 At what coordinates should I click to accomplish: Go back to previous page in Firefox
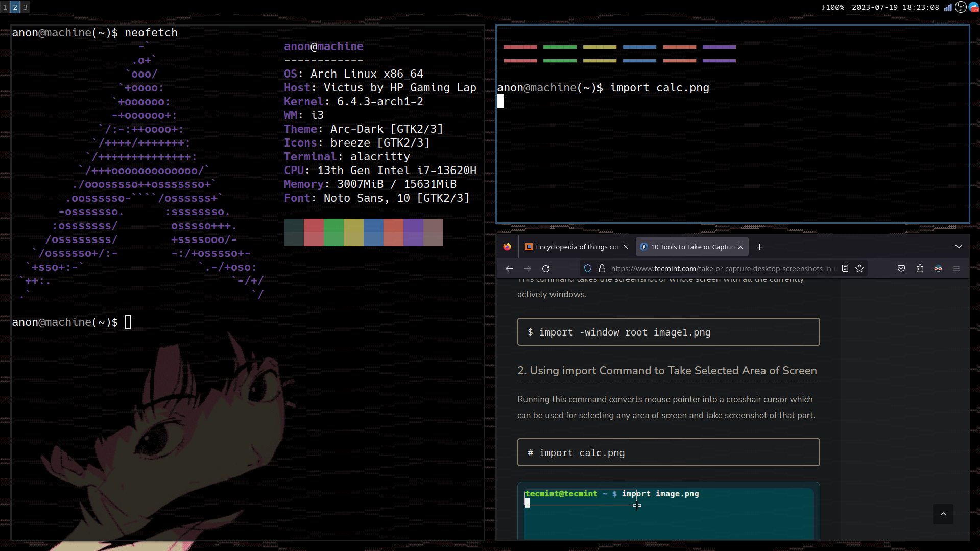pyautogui.click(x=509, y=268)
